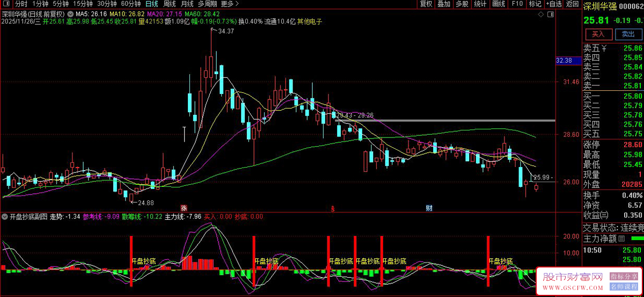Select the 卖四 price 25.85
The width and height of the screenshot is (644, 297).
[x=633, y=57]
